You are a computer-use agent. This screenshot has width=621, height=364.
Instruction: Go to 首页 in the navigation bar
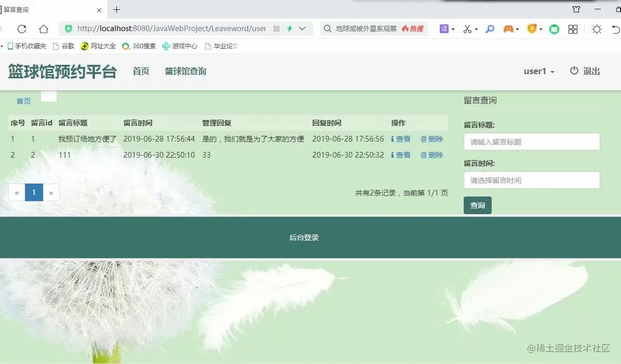pos(141,71)
